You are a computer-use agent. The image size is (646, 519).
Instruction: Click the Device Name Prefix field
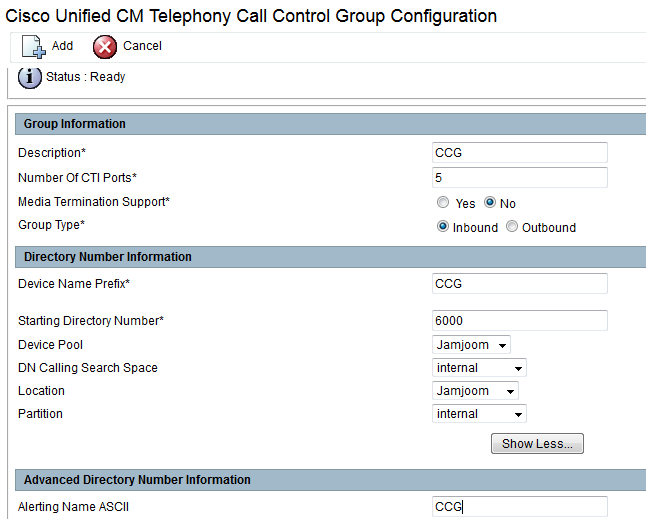(x=519, y=284)
